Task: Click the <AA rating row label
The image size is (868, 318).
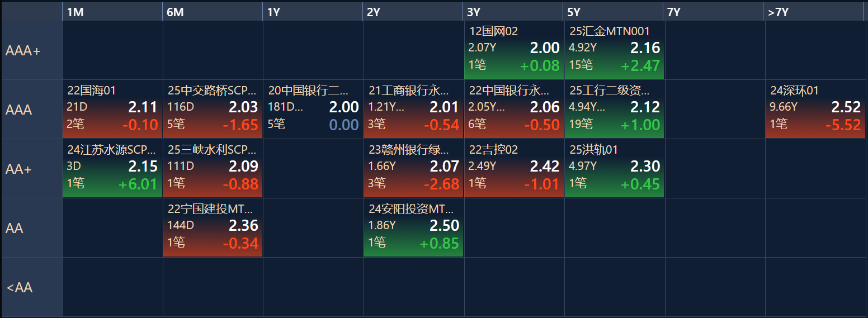Action: (x=31, y=287)
